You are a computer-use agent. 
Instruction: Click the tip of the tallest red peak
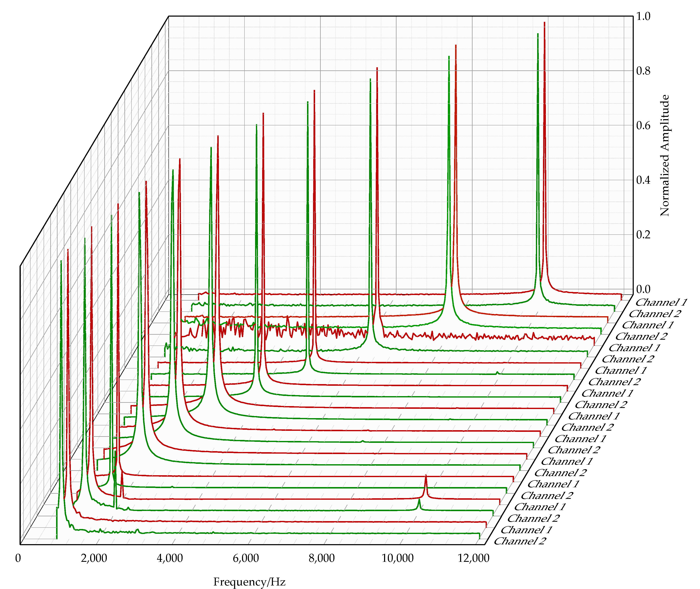(x=544, y=23)
